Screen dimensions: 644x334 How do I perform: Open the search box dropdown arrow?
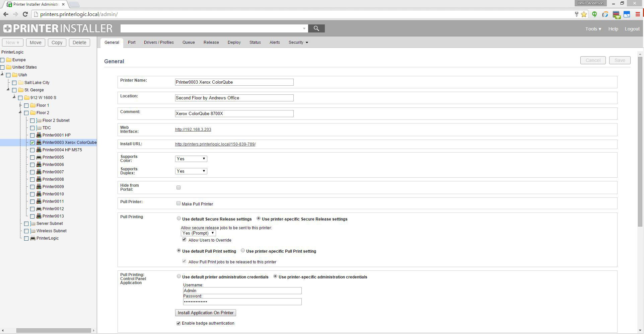pyautogui.click(x=304, y=29)
